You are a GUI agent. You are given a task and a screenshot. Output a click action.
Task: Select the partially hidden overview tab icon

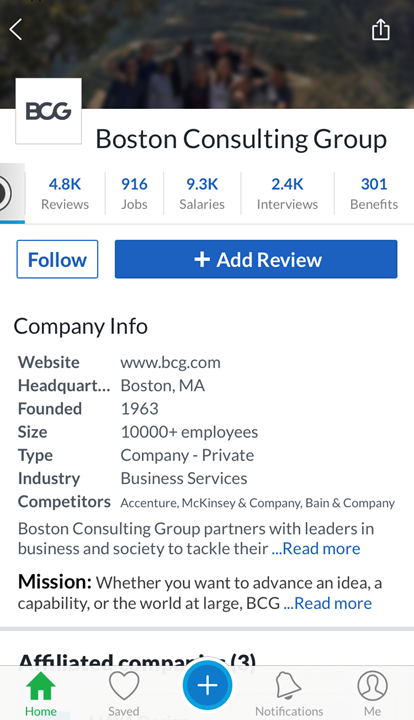(x=12, y=193)
